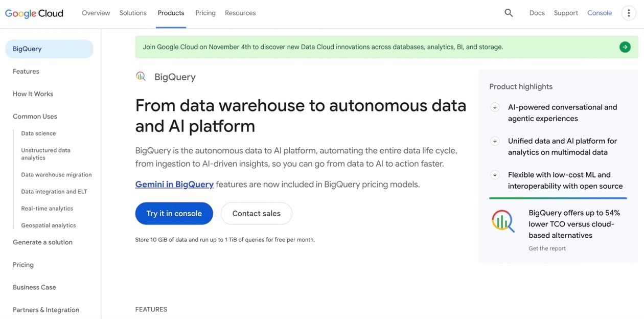Jump to Pricing in the left sidebar
This screenshot has width=644, height=319.
click(23, 265)
